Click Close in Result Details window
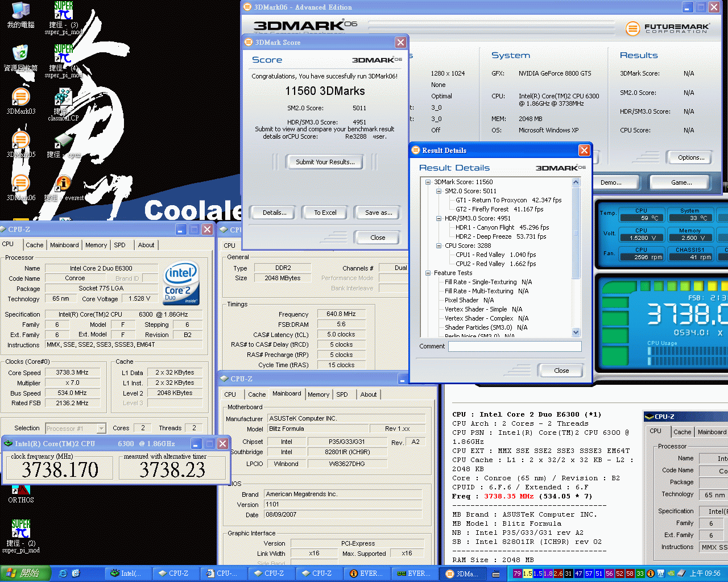The height and width of the screenshot is (582, 728). point(561,371)
